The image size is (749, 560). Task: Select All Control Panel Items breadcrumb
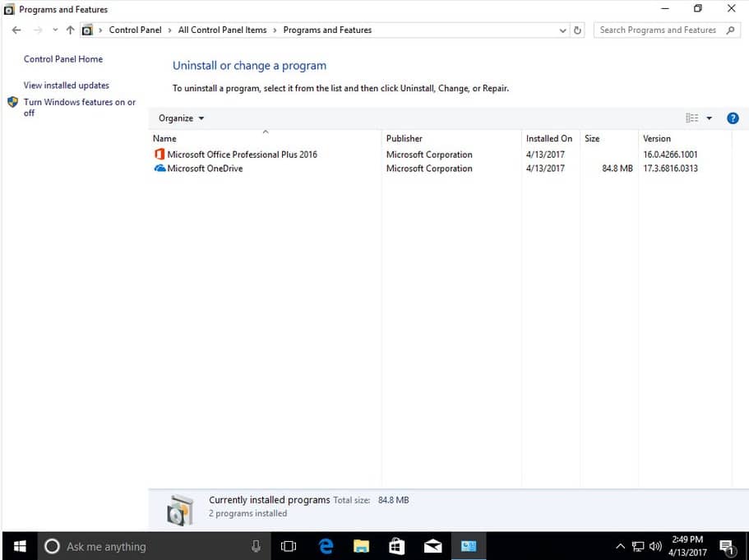pos(222,30)
